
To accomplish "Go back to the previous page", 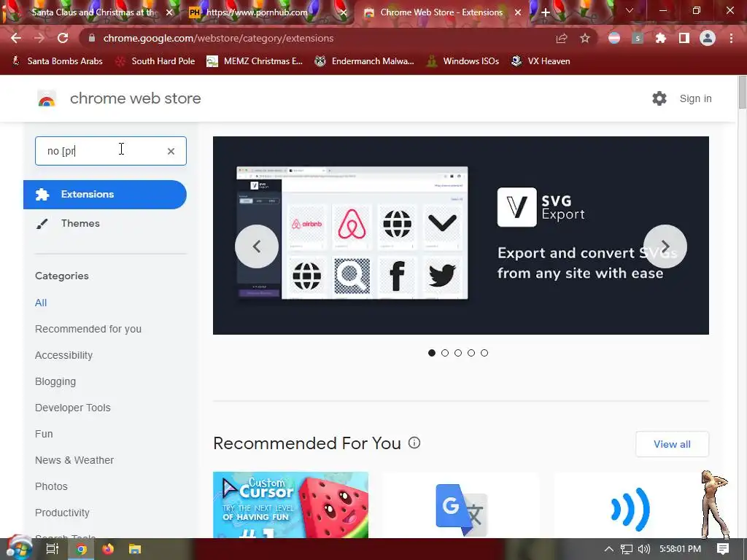I will (x=16, y=38).
